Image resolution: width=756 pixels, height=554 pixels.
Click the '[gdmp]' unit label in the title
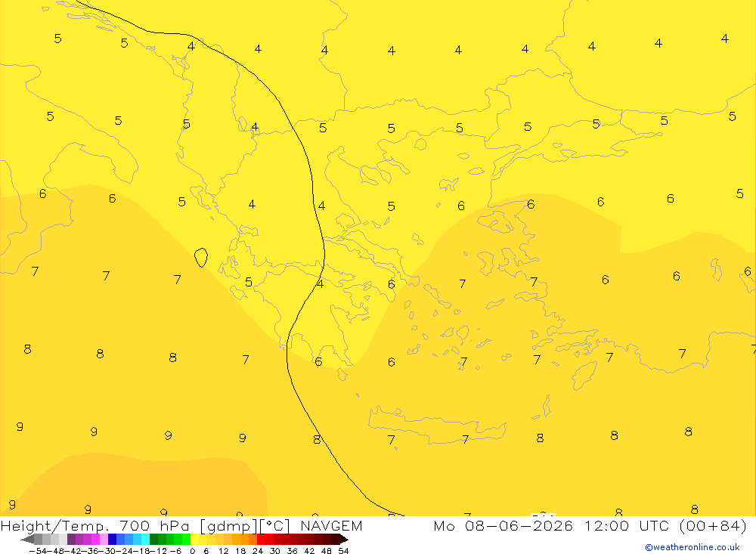(229, 526)
